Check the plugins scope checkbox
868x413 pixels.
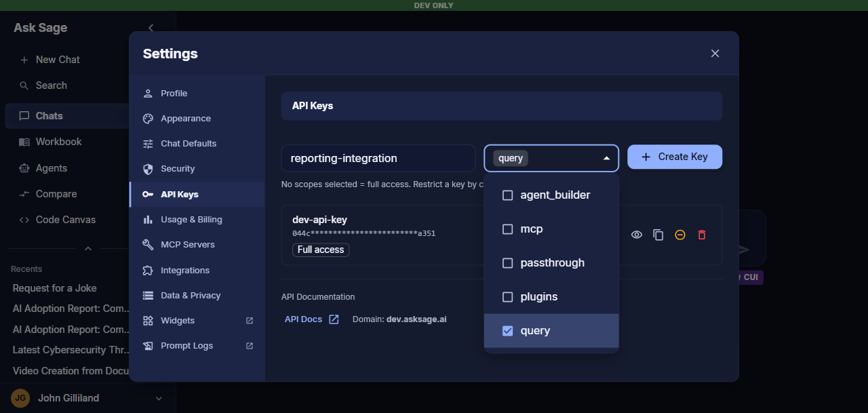pyautogui.click(x=507, y=297)
